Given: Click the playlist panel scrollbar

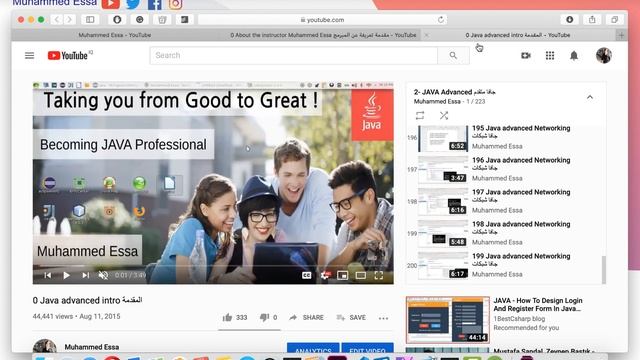Looking at the screenshot, I should coord(604,270).
